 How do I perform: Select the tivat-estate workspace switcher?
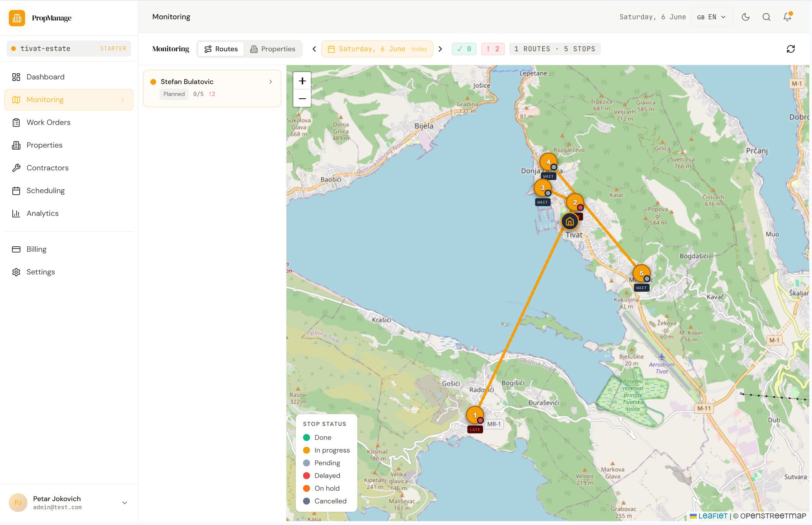[69, 49]
